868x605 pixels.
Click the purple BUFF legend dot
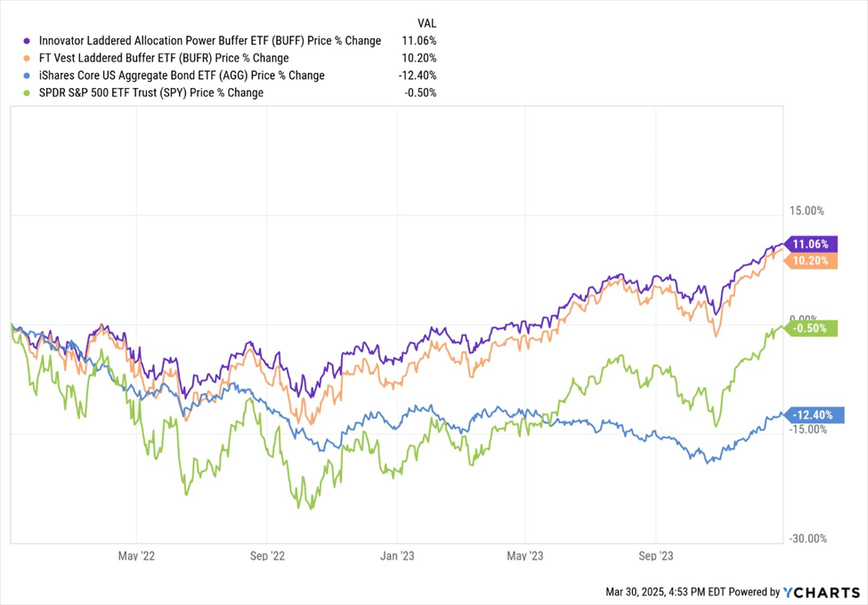(27, 41)
